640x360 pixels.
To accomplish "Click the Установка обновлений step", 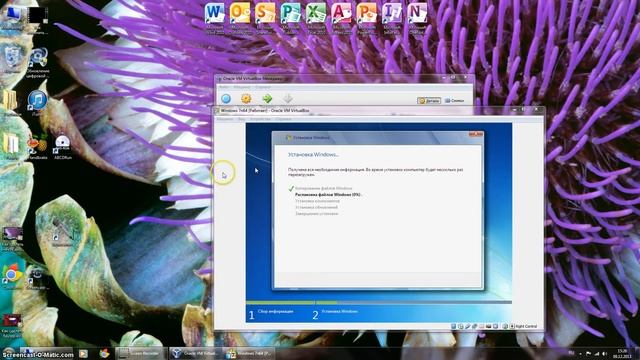I will [x=316, y=207].
